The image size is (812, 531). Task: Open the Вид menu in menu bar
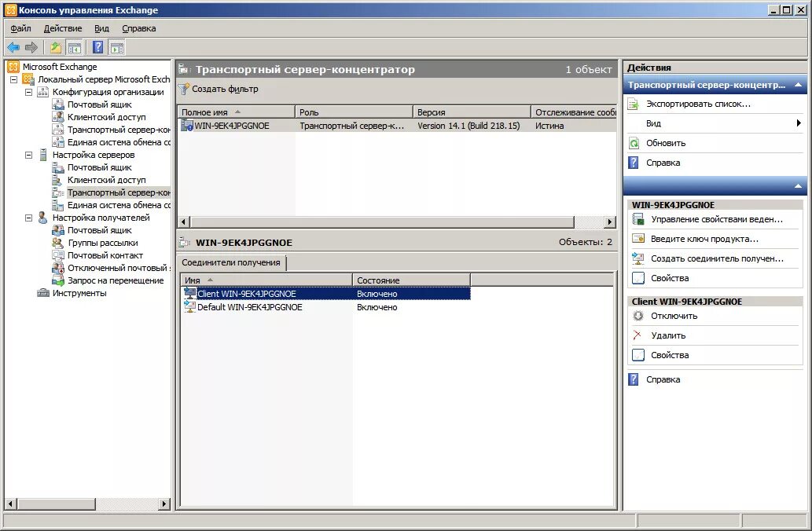(101, 28)
